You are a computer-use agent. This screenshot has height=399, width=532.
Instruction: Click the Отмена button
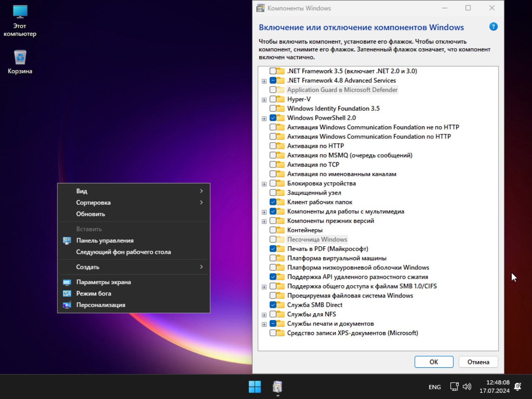[x=478, y=362]
